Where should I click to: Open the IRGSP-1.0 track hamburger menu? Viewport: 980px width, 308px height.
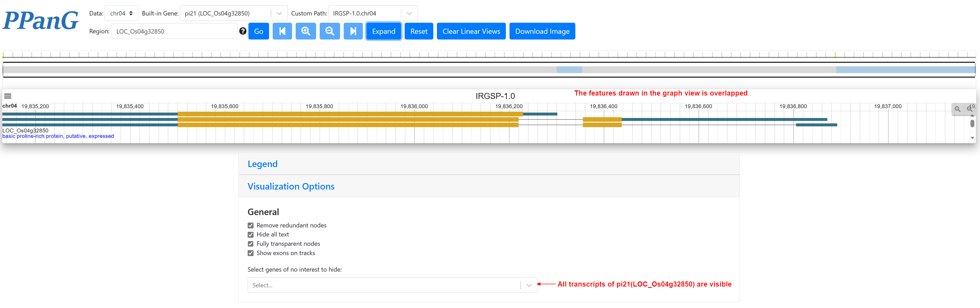(7, 96)
